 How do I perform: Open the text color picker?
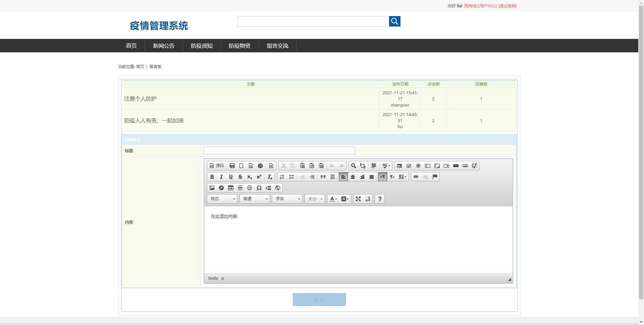[333, 199]
